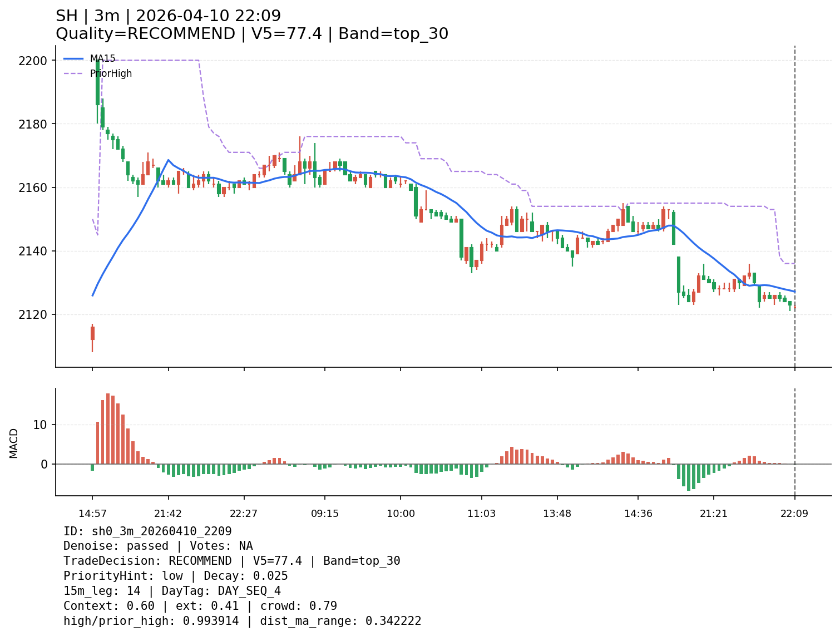Click the rotated MACD axis title

coord(14,443)
